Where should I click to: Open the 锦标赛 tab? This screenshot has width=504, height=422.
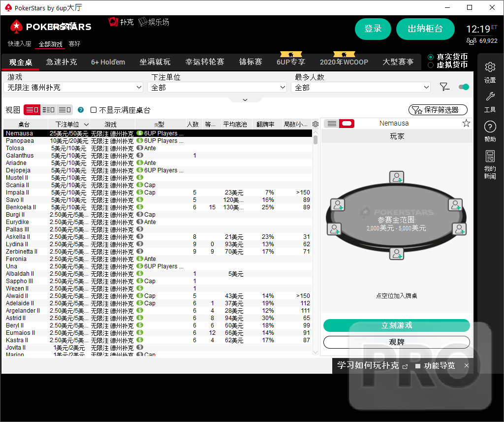tap(251, 62)
